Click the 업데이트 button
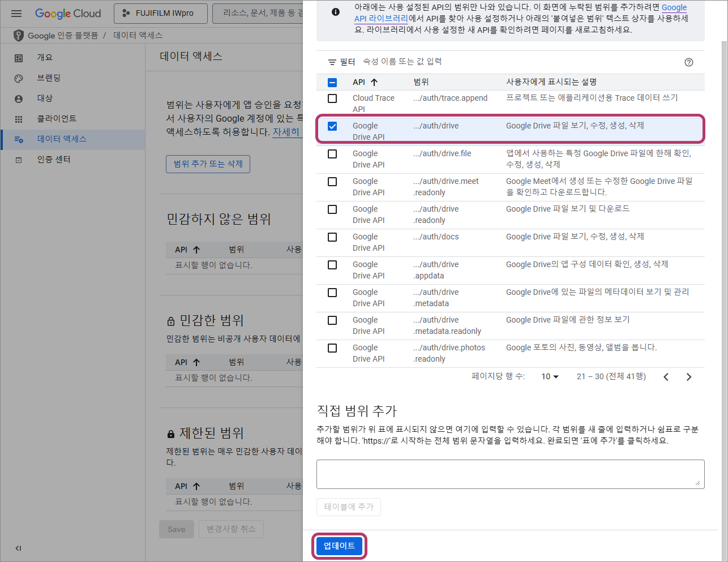 339,546
